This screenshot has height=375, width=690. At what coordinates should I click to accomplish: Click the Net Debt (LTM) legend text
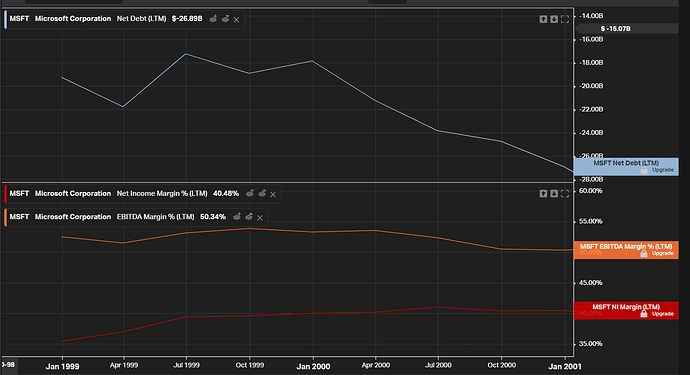pos(141,18)
